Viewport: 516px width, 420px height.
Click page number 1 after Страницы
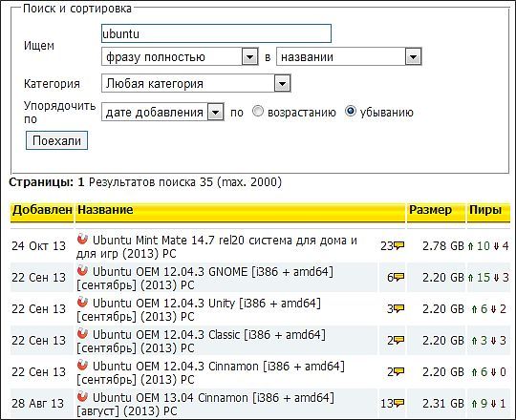(x=81, y=181)
